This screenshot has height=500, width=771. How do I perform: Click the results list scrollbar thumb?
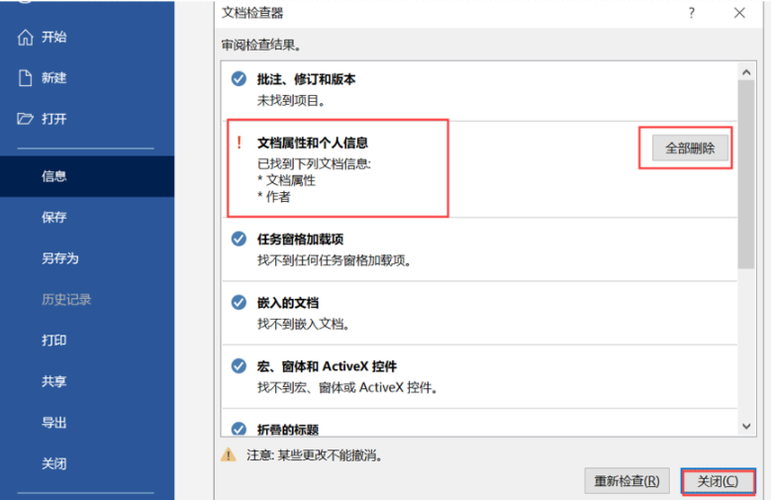pyautogui.click(x=746, y=175)
